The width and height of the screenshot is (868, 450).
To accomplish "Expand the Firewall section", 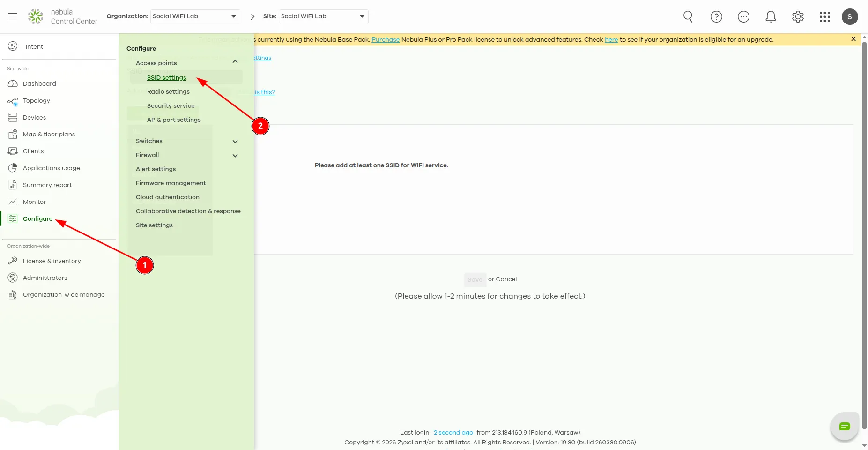I will (235, 155).
